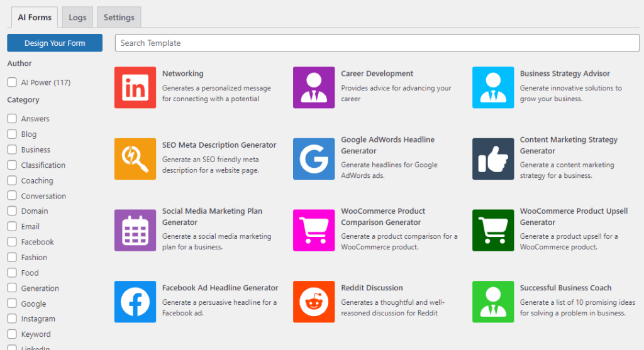Select the thumbs-up Content Marketing Strategy icon
Viewport: 644px width, 350px height.
click(x=493, y=159)
